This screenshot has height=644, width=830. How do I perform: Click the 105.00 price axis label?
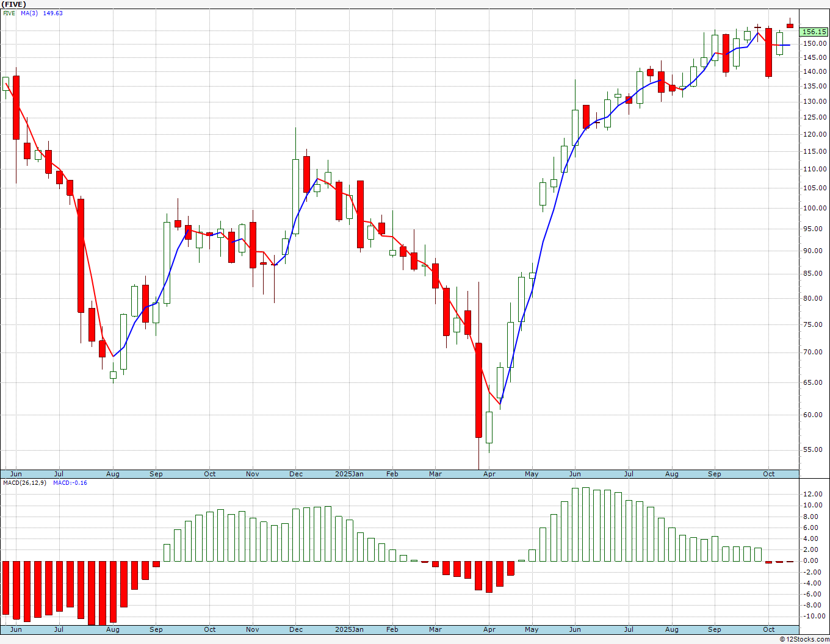pos(815,188)
